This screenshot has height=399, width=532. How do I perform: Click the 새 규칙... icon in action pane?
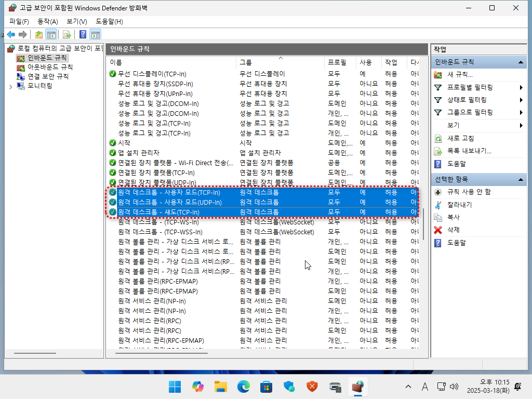(x=438, y=75)
